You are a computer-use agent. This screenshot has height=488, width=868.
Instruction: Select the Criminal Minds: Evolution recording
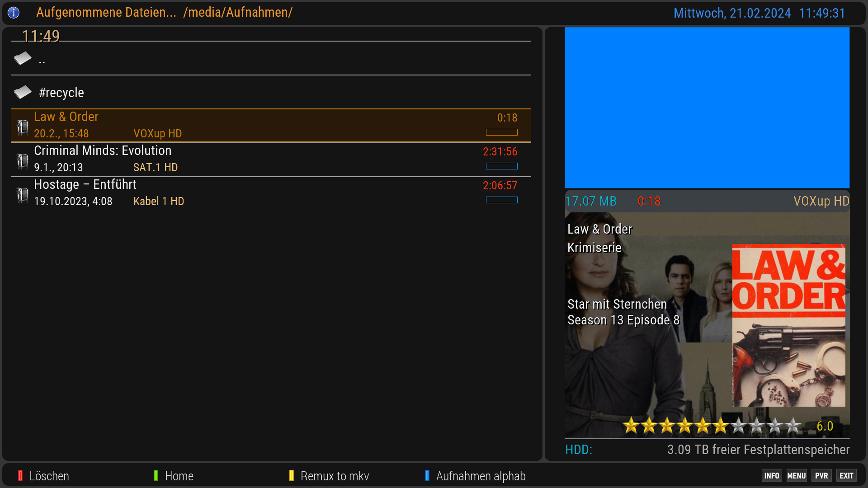pyautogui.click(x=103, y=151)
